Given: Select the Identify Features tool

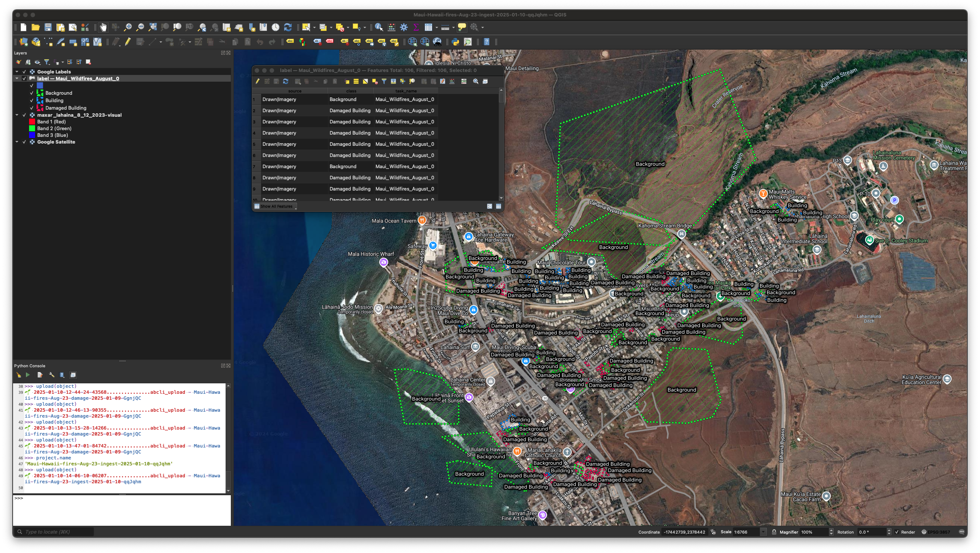Looking at the screenshot, I should pyautogui.click(x=379, y=27).
